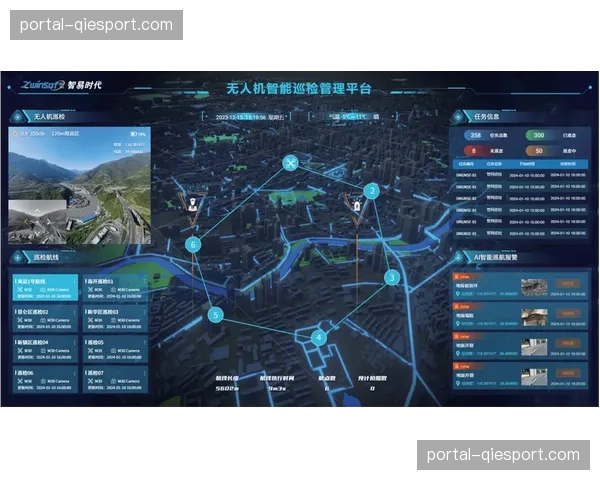Click the up arrow in grayscale camera inset
The height and width of the screenshot is (480, 600).
pyautogui.click(x=37, y=210)
